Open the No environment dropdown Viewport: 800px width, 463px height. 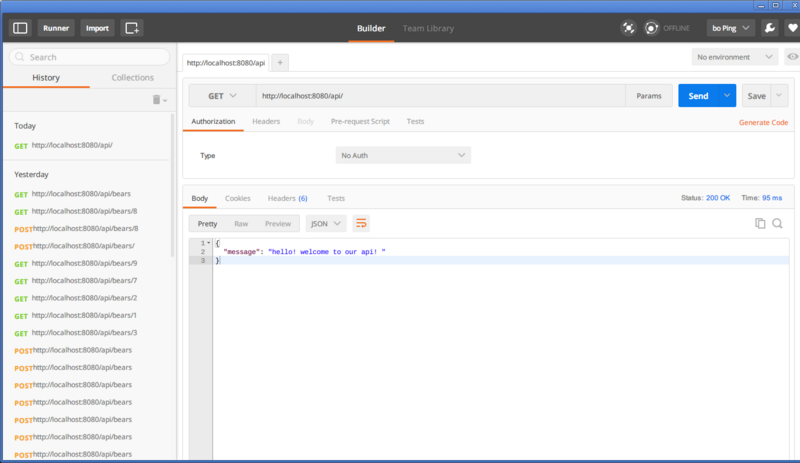pos(735,57)
